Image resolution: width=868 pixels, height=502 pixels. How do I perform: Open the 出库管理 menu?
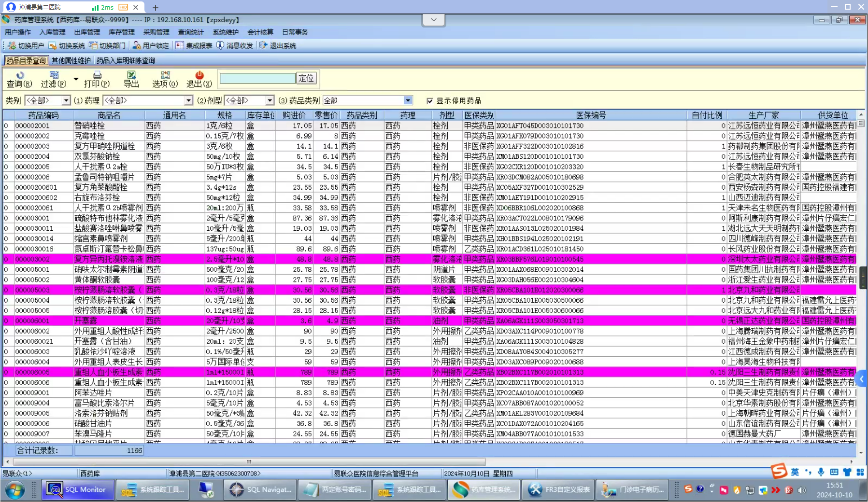[87, 32]
